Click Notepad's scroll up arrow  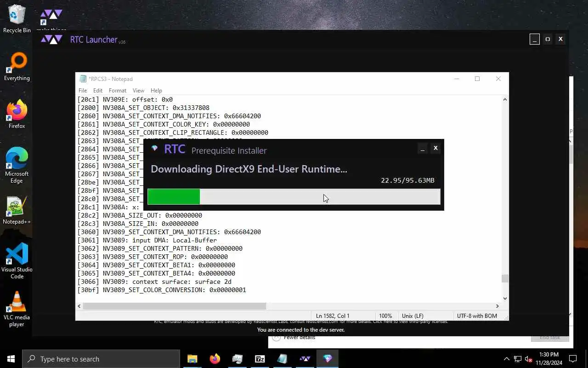coord(505,99)
